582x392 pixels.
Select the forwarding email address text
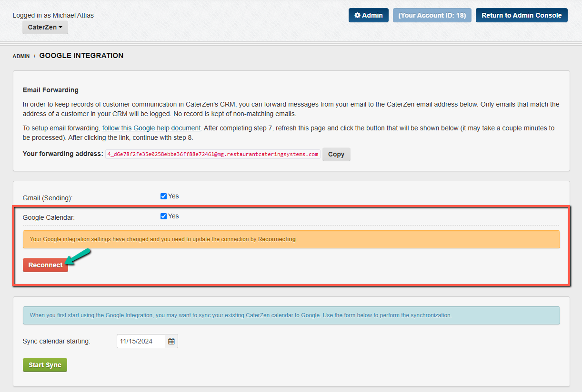[213, 154]
